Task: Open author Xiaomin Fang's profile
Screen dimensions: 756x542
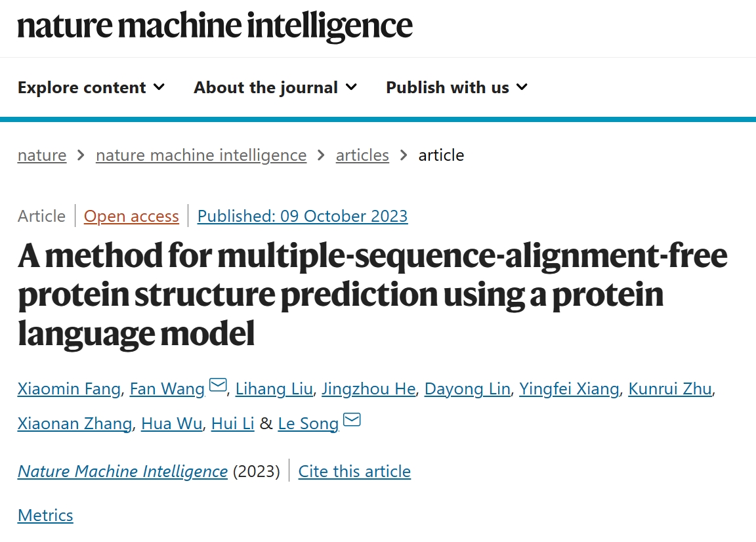Action: 69,389
